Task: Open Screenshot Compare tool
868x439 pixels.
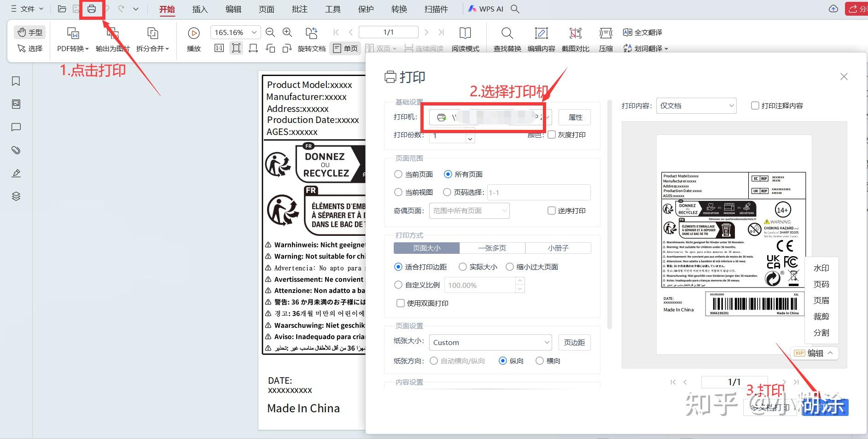Action: (x=575, y=40)
